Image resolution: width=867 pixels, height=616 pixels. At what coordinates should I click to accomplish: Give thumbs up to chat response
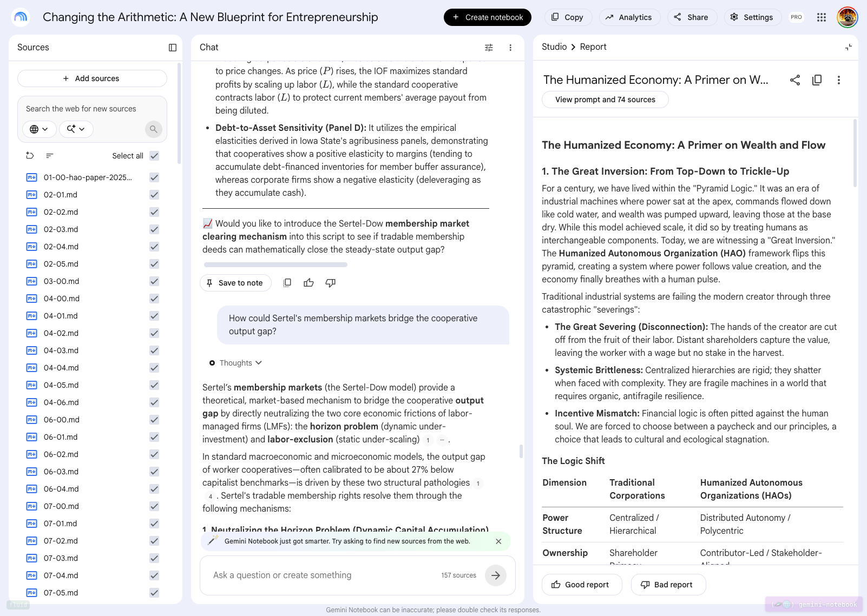tap(309, 283)
